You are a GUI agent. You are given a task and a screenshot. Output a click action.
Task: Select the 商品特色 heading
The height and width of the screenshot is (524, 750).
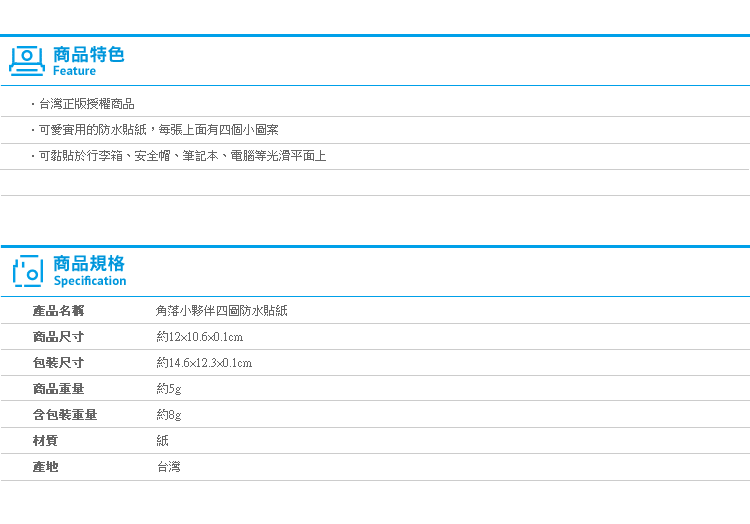point(88,55)
